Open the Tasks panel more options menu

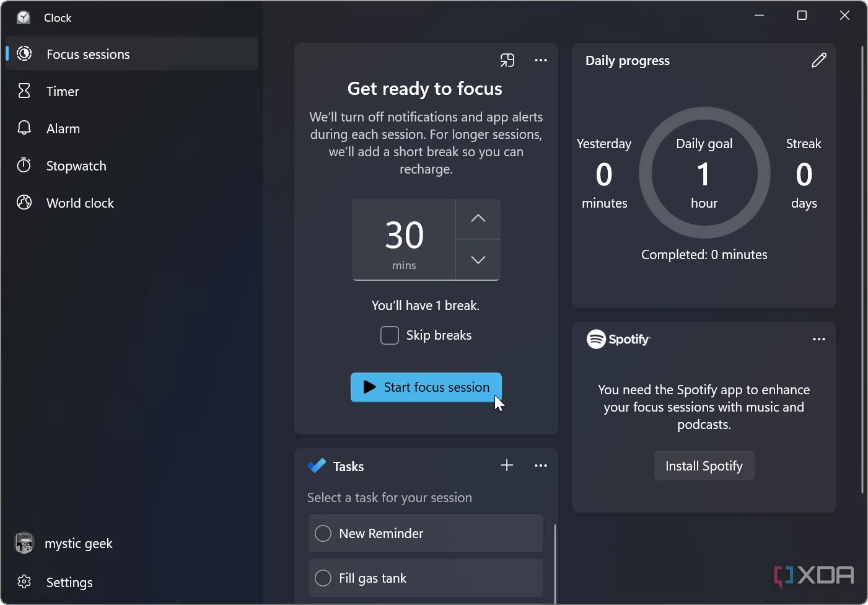coord(540,466)
